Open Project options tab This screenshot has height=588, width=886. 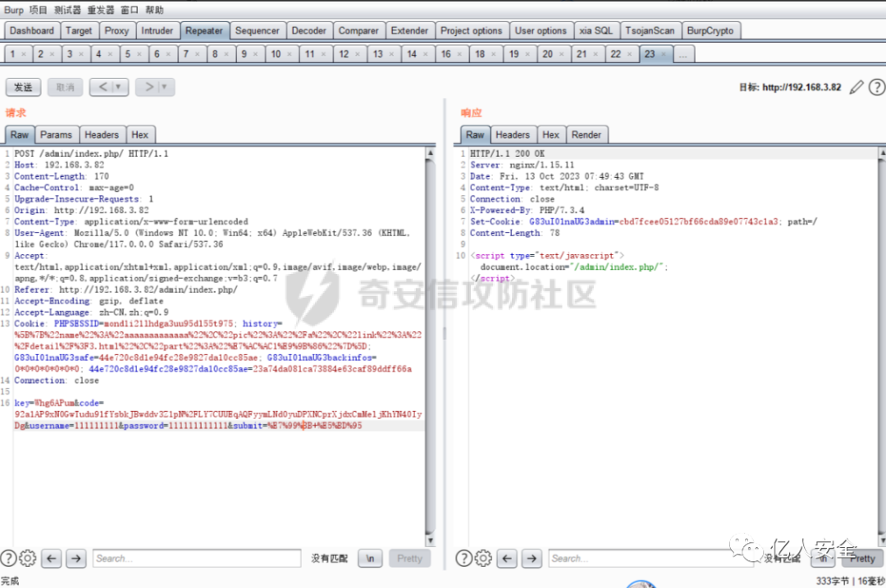[x=471, y=30]
